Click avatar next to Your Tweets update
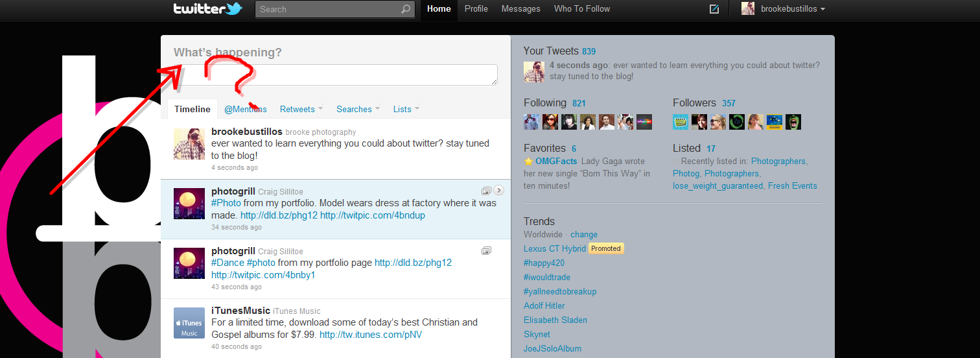This screenshot has width=980, height=358. [533, 71]
